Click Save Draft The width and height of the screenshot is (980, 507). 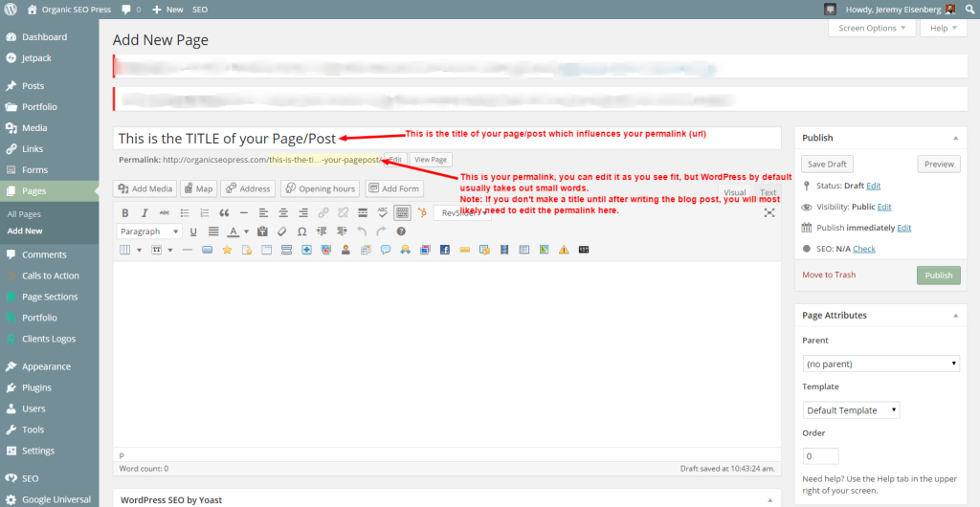[x=827, y=165]
